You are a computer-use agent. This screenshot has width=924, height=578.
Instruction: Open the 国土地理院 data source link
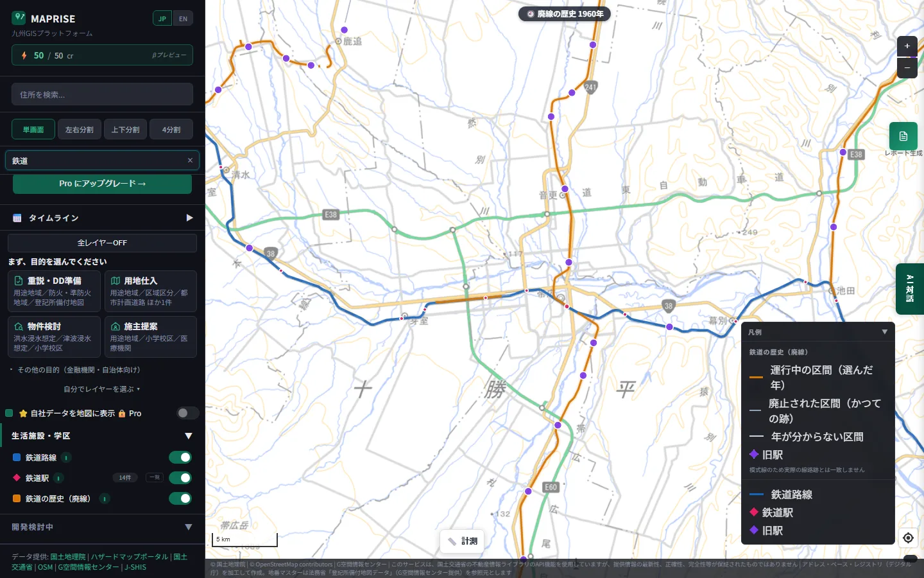68,557
